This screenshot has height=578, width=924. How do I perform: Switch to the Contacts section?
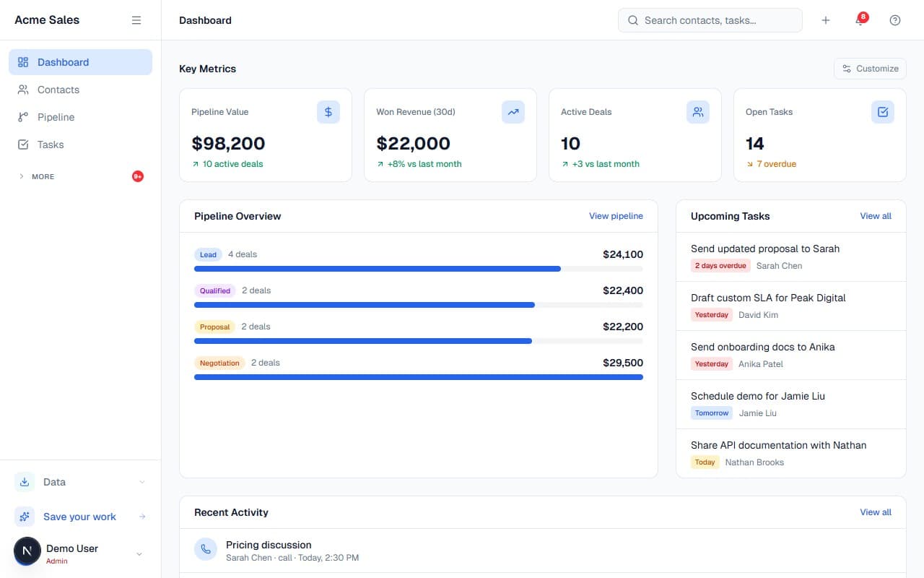[58, 90]
